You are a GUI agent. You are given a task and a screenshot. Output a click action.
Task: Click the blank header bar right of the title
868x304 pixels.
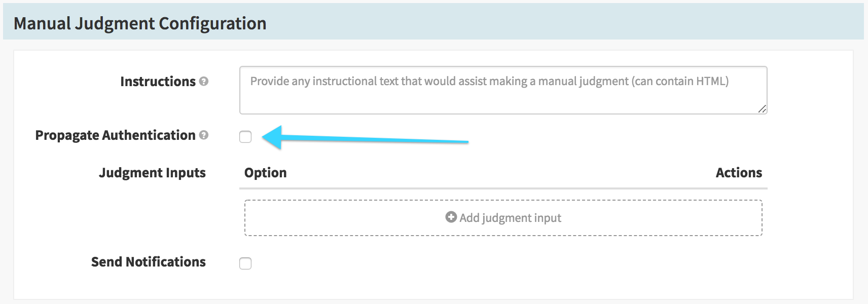(558, 22)
